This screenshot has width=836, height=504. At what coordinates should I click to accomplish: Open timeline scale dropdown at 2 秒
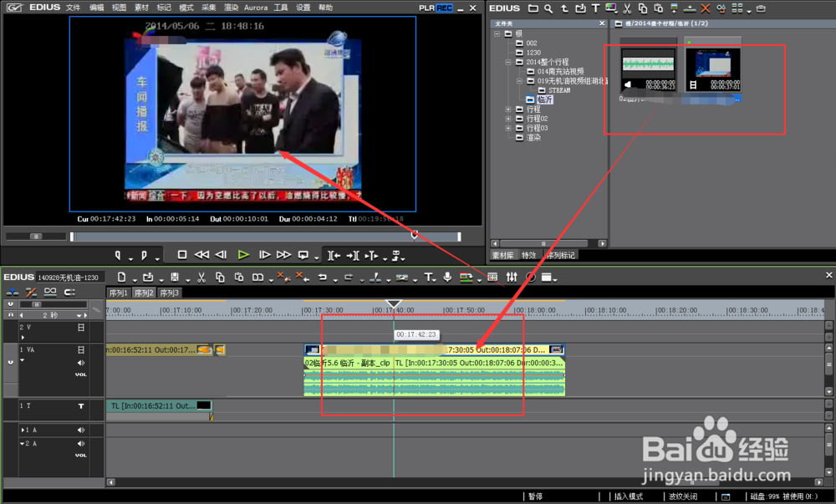click(x=79, y=315)
